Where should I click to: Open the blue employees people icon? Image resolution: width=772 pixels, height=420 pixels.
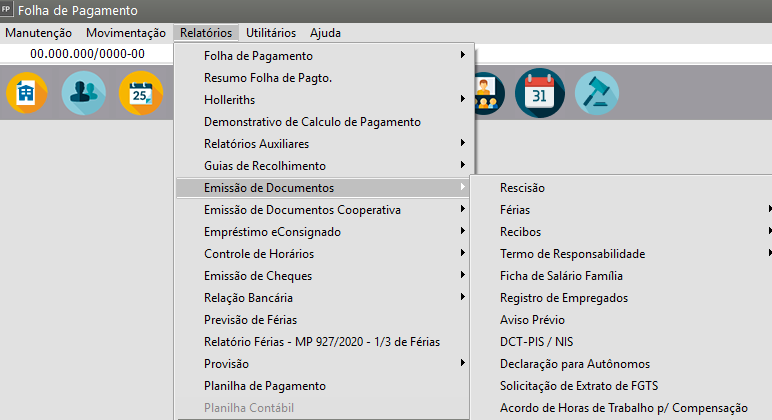[83, 93]
